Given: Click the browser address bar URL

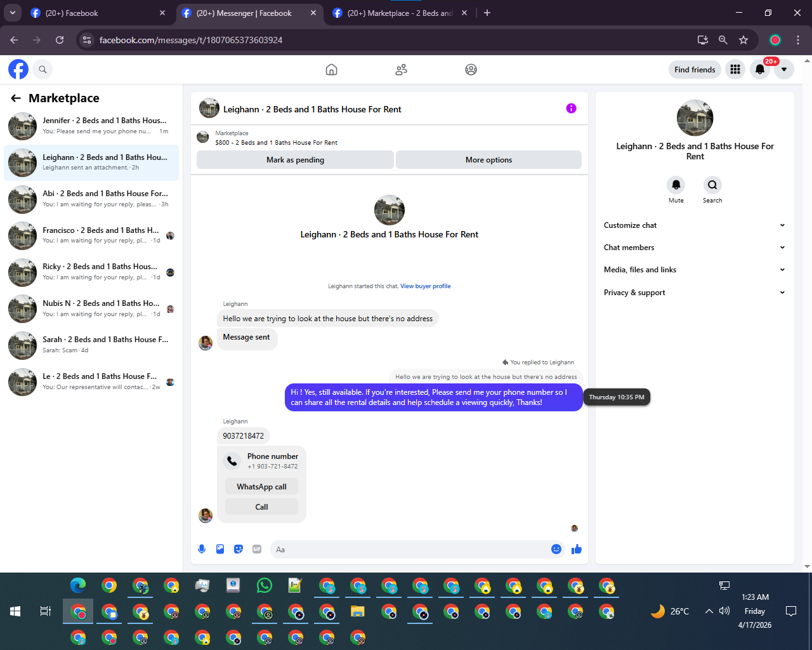Looking at the screenshot, I should click(191, 40).
